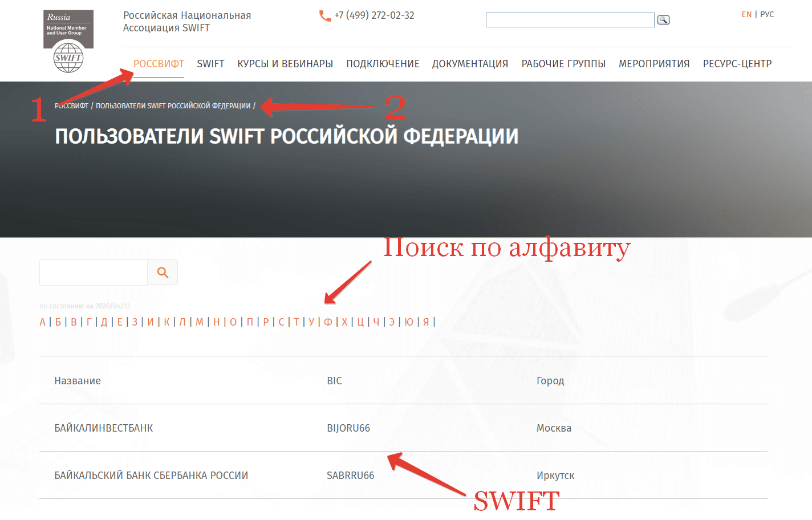
Task: Click the Город column header
Action: (x=550, y=381)
